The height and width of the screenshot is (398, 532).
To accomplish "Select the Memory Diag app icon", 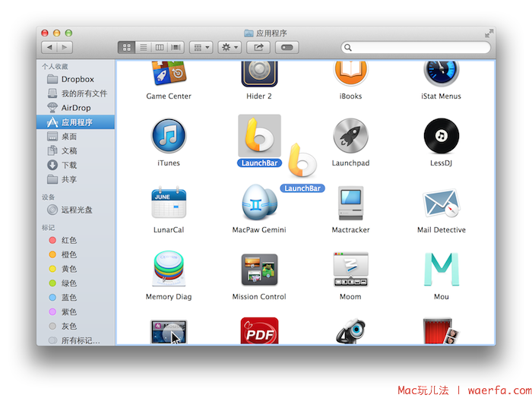I will pos(169,269).
